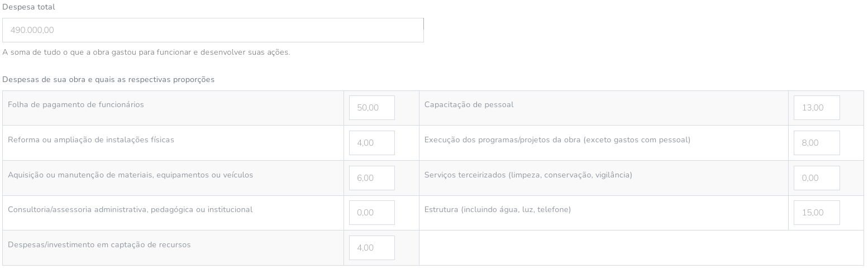Click the "Despesas de sua obra" section heading
The image size is (868, 269).
point(108,79)
